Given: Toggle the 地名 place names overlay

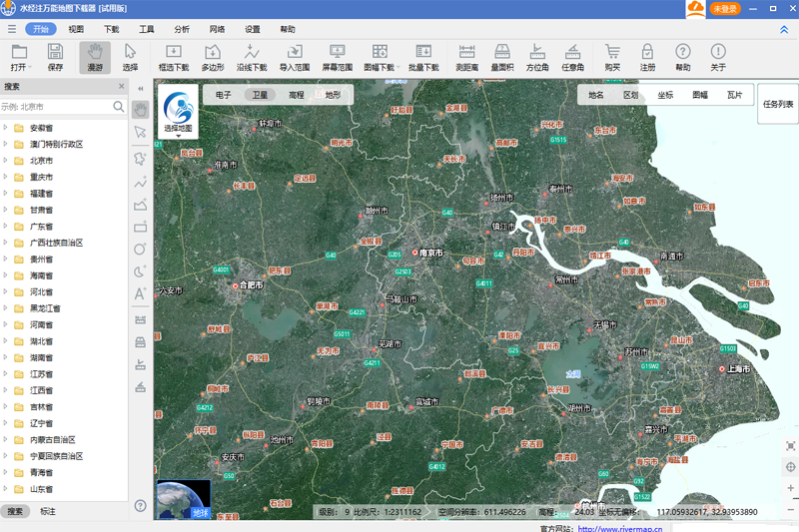Looking at the screenshot, I should 596,95.
